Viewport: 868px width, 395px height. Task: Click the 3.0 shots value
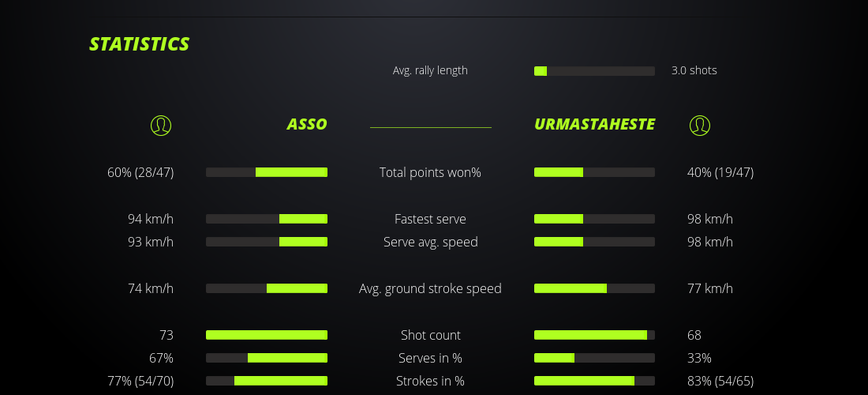coord(694,70)
